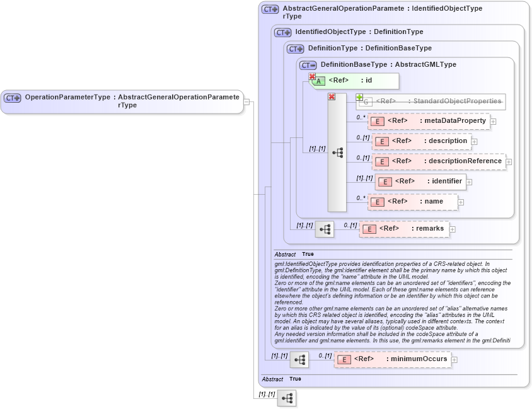This screenshot has width=532, height=409.
Task: Select the ': identifier' element label
Action: pos(444,181)
